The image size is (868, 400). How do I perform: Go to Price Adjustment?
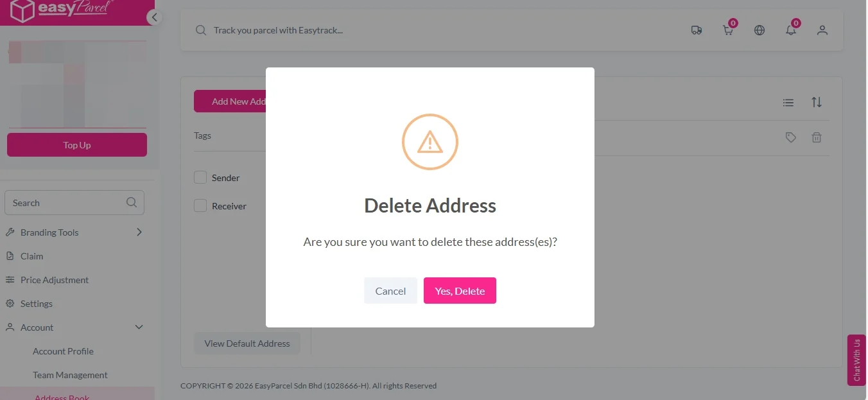(55, 280)
